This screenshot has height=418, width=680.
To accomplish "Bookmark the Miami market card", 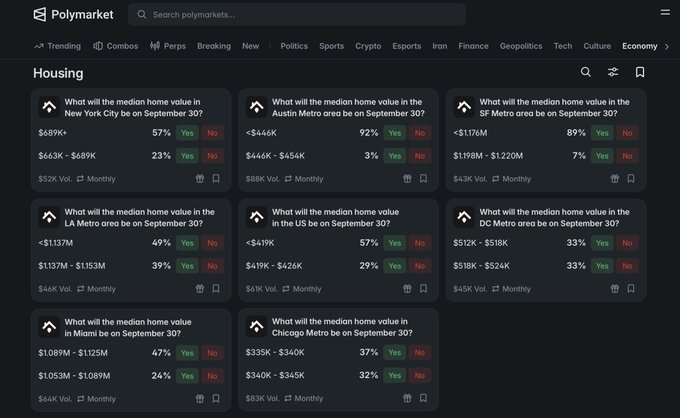I will (x=216, y=398).
